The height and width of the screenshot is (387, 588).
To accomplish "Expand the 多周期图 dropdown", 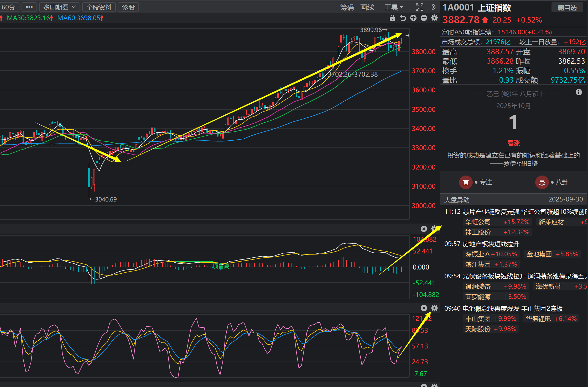I will pos(59,7).
